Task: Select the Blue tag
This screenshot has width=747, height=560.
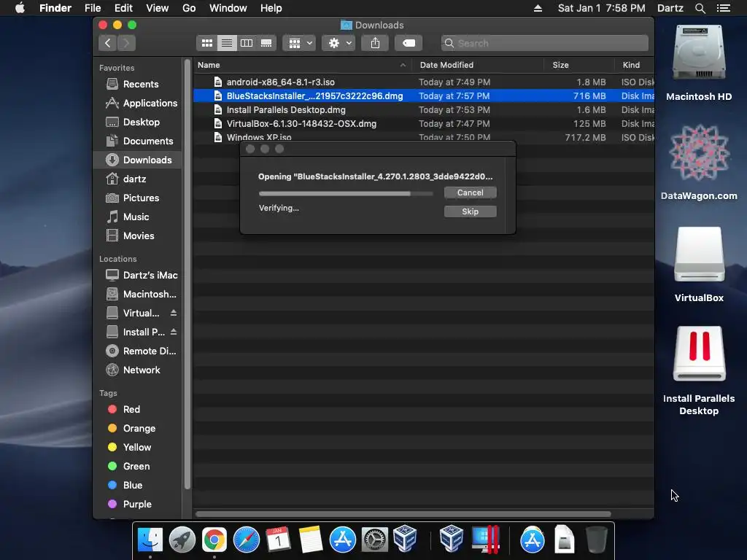Action: coord(137,485)
